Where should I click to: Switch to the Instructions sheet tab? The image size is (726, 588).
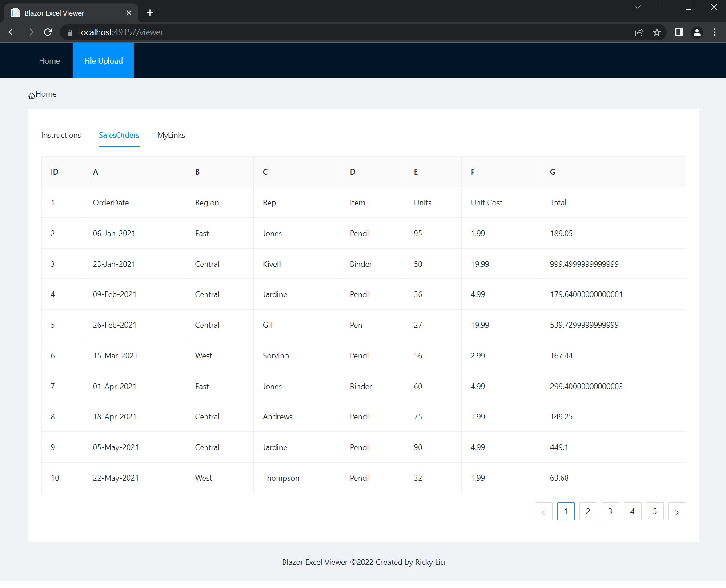pyautogui.click(x=61, y=135)
